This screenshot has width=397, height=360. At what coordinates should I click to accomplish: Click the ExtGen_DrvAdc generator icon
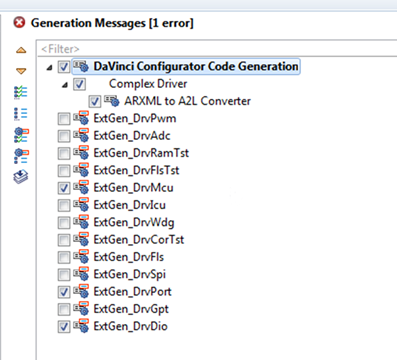click(x=81, y=136)
